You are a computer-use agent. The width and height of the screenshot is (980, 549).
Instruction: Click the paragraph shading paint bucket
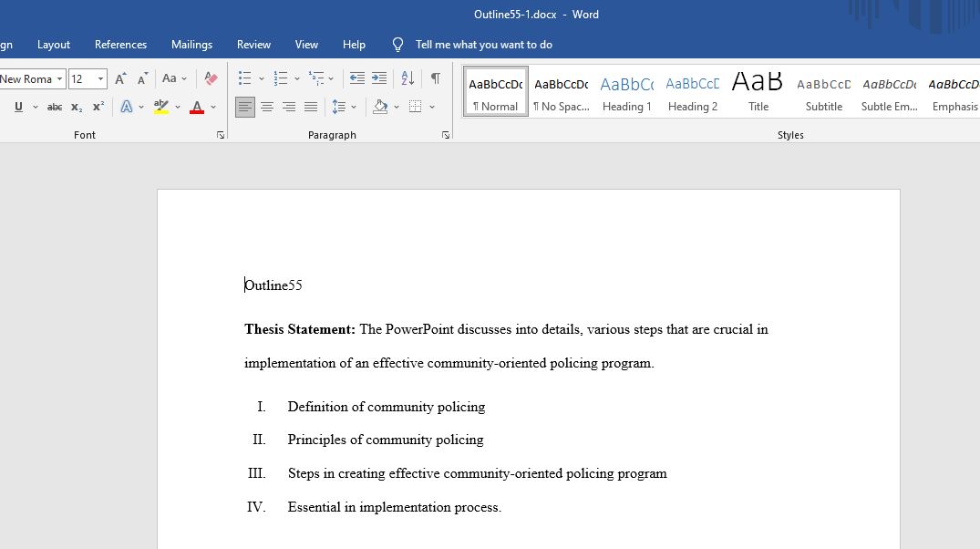pos(380,107)
